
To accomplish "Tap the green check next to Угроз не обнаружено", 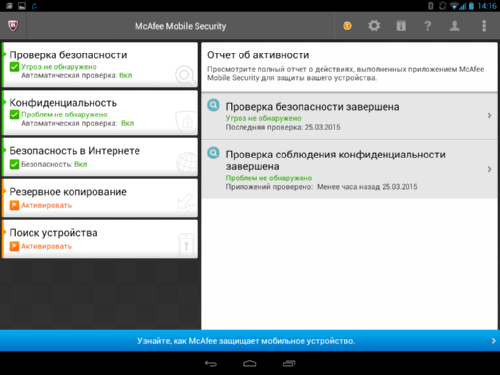I will point(14,67).
